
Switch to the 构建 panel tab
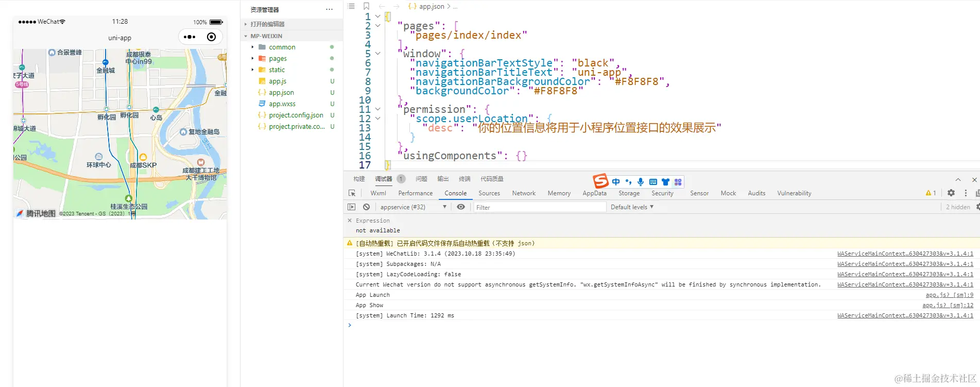pyautogui.click(x=359, y=179)
